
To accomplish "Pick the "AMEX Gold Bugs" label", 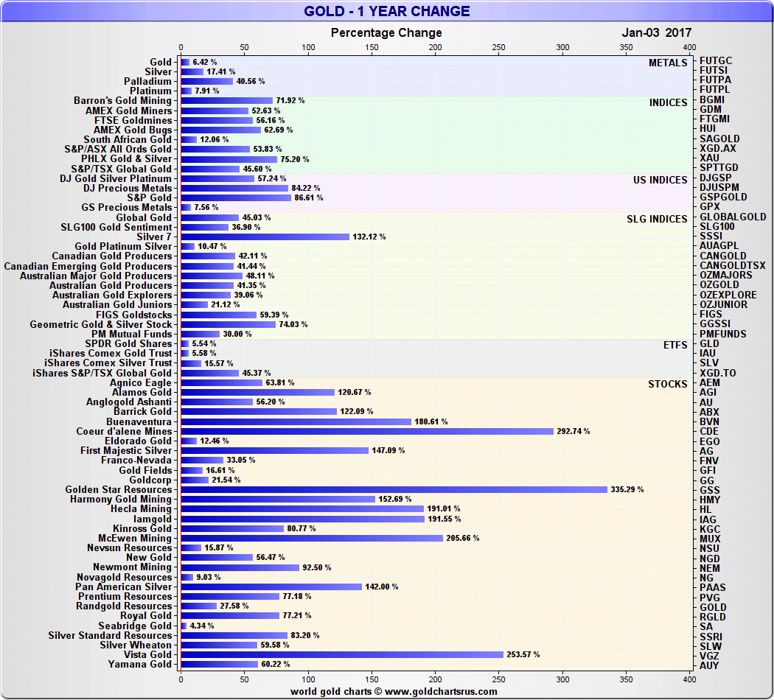I will [133, 130].
